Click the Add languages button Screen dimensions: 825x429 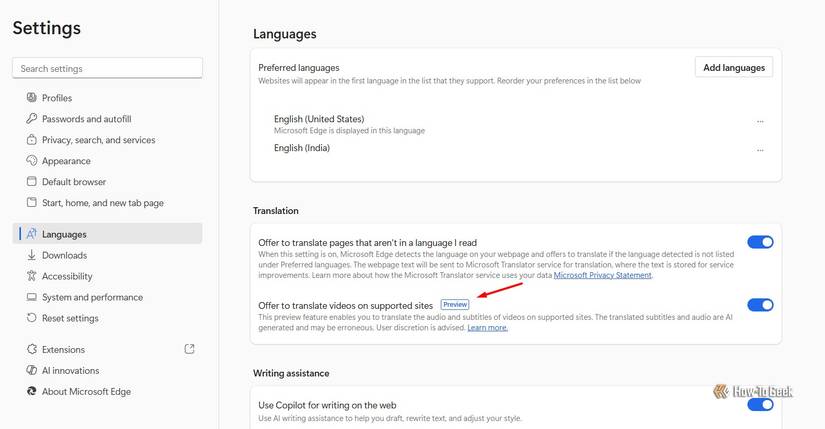(x=734, y=67)
